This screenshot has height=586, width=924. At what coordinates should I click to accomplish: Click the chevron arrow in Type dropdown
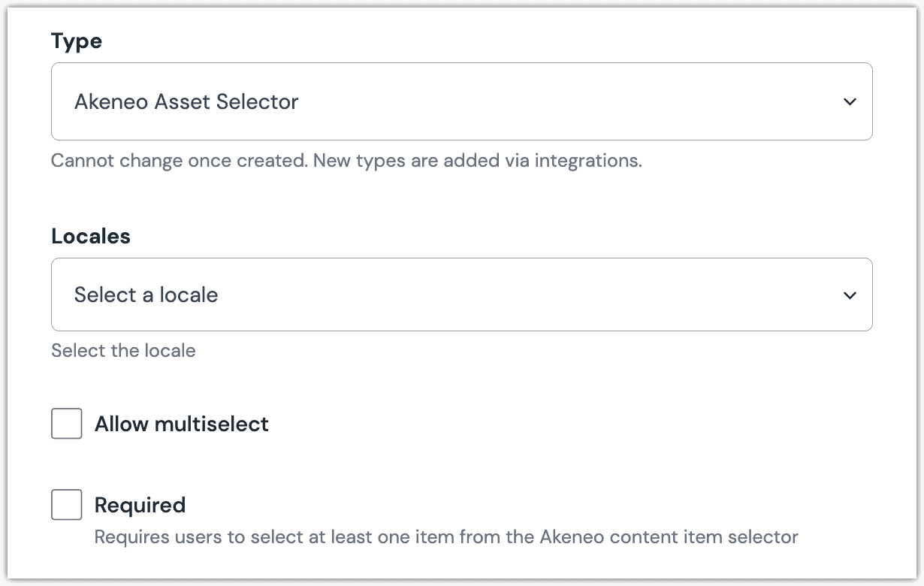click(850, 101)
